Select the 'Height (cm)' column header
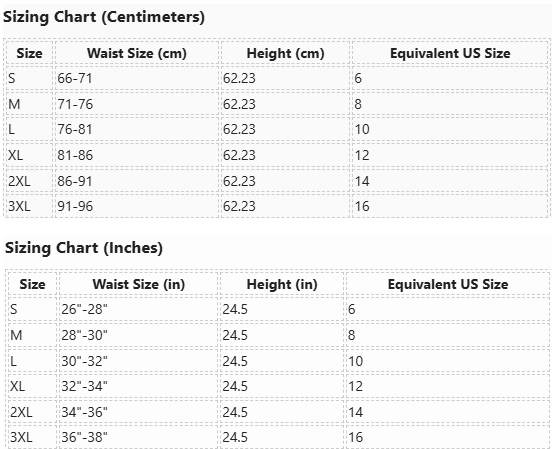Image resolution: width=553 pixels, height=449 pixels. (x=285, y=53)
